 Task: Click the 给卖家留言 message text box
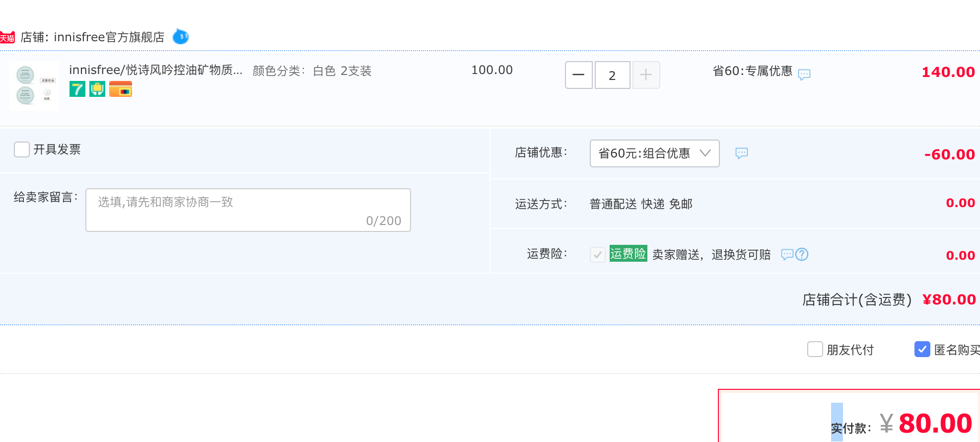pyautogui.click(x=248, y=210)
